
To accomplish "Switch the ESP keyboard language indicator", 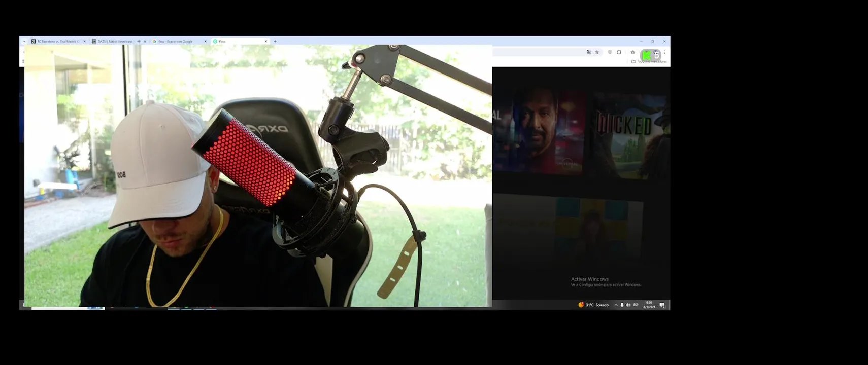I will pyautogui.click(x=636, y=305).
